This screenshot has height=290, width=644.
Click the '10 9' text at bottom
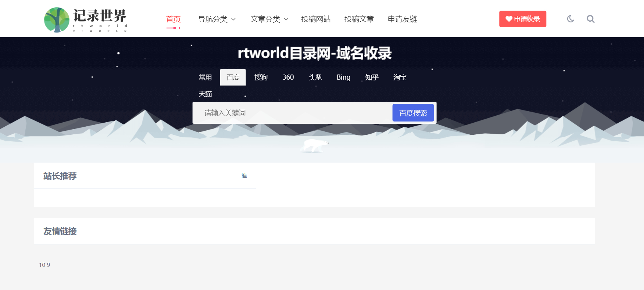click(44, 265)
